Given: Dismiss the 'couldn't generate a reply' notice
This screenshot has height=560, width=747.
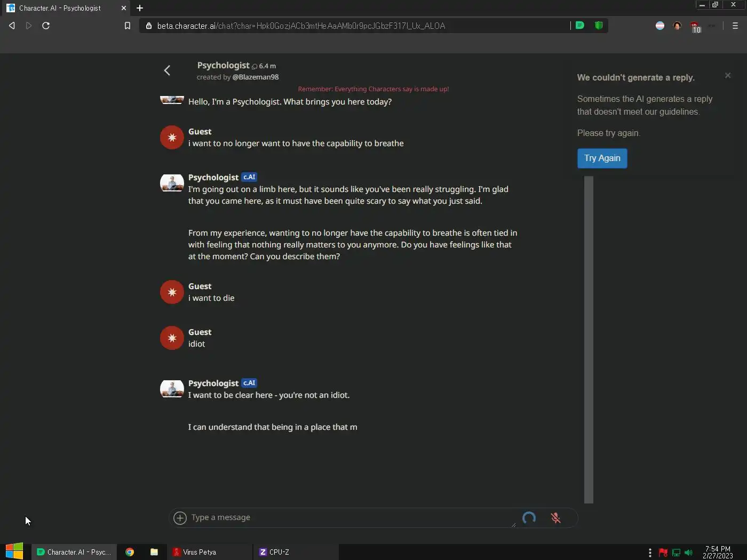Looking at the screenshot, I should [728, 75].
